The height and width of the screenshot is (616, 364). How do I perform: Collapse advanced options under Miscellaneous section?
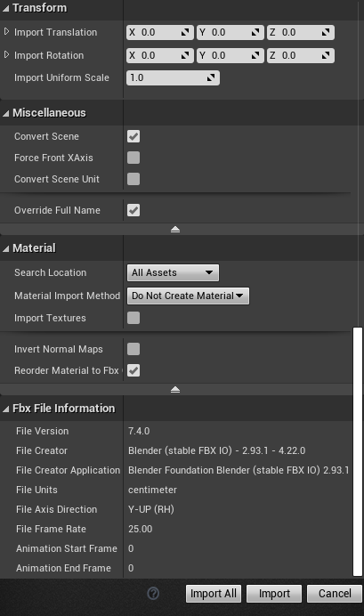pyautogui.click(x=175, y=229)
